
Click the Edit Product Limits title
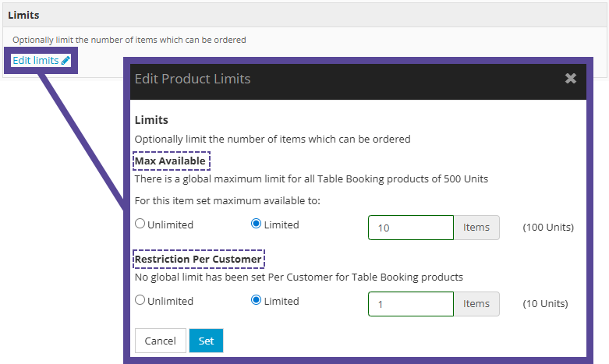click(193, 79)
